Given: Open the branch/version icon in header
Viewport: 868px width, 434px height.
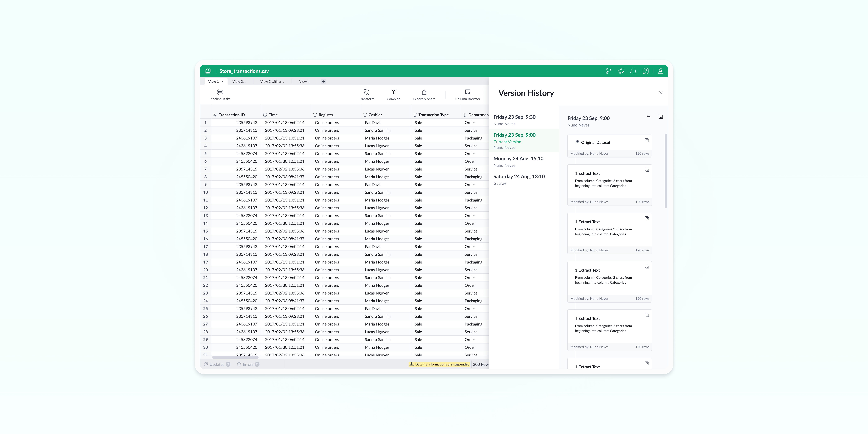Looking at the screenshot, I should point(609,71).
